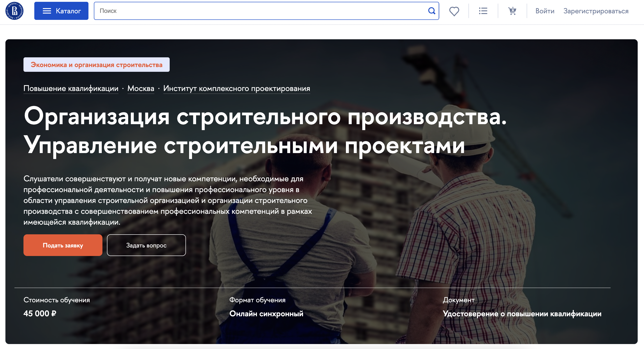The height and width of the screenshot is (349, 644).
Task: Click the Экономика и организация строительства tag
Action: (97, 65)
